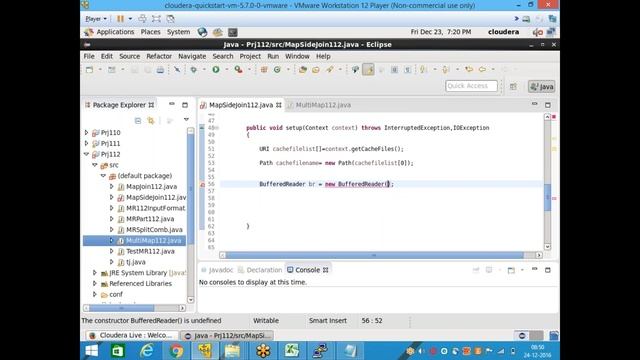Collapse the (default package) node
Viewport: 640px width, 360px height.
[103, 176]
